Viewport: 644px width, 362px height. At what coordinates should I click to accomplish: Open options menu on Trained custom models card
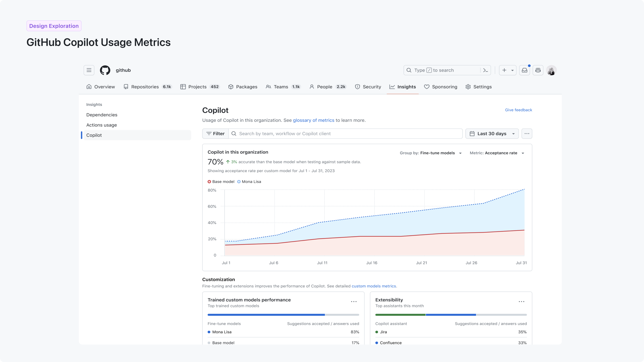(x=354, y=301)
